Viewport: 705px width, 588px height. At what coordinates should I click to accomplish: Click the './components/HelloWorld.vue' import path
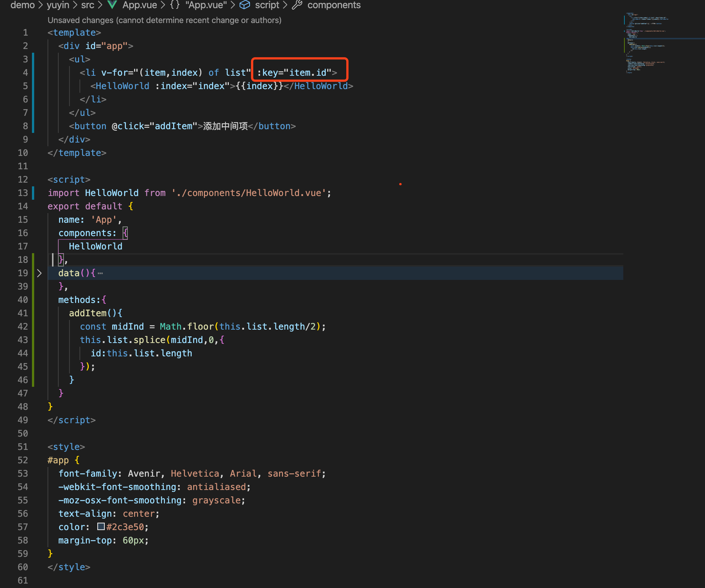(x=248, y=193)
